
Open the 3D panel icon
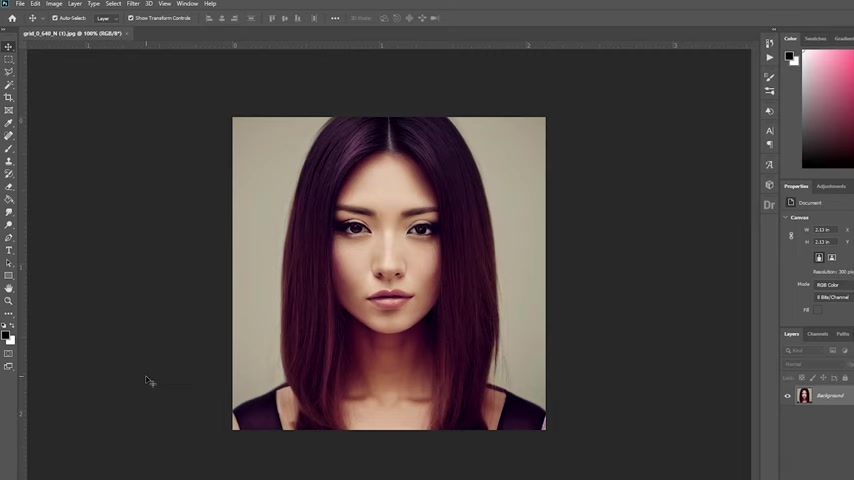click(x=770, y=185)
